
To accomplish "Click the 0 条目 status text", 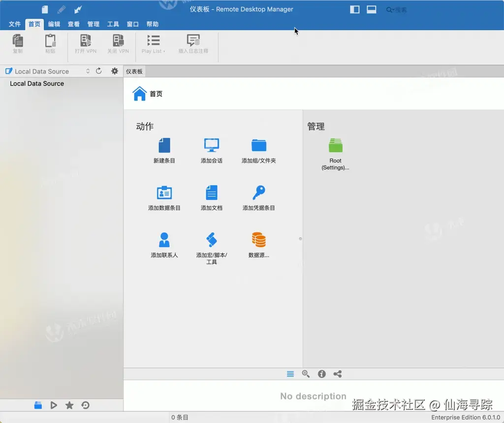I will tap(180, 417).
